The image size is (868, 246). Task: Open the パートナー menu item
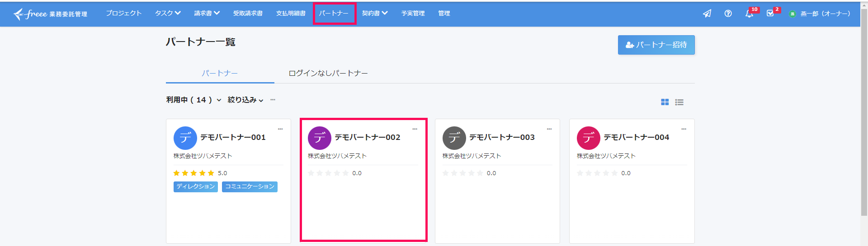tap(334, 14)
